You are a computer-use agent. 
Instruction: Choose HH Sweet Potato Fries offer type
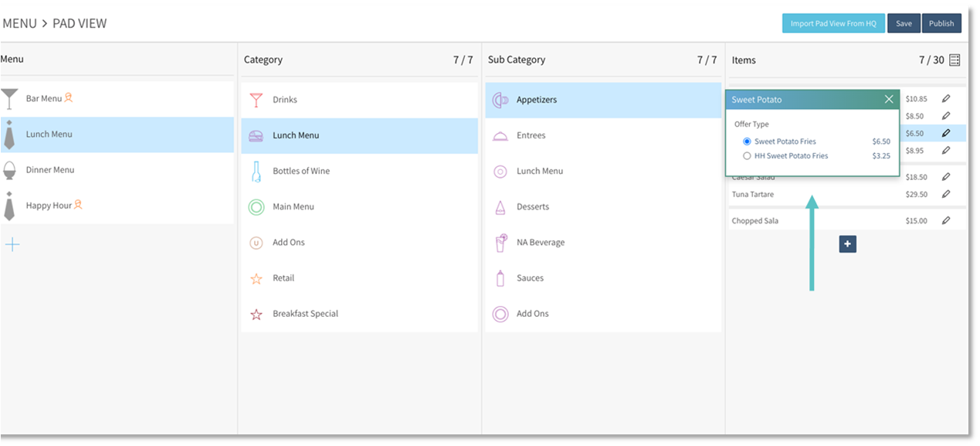click(747, 156)
